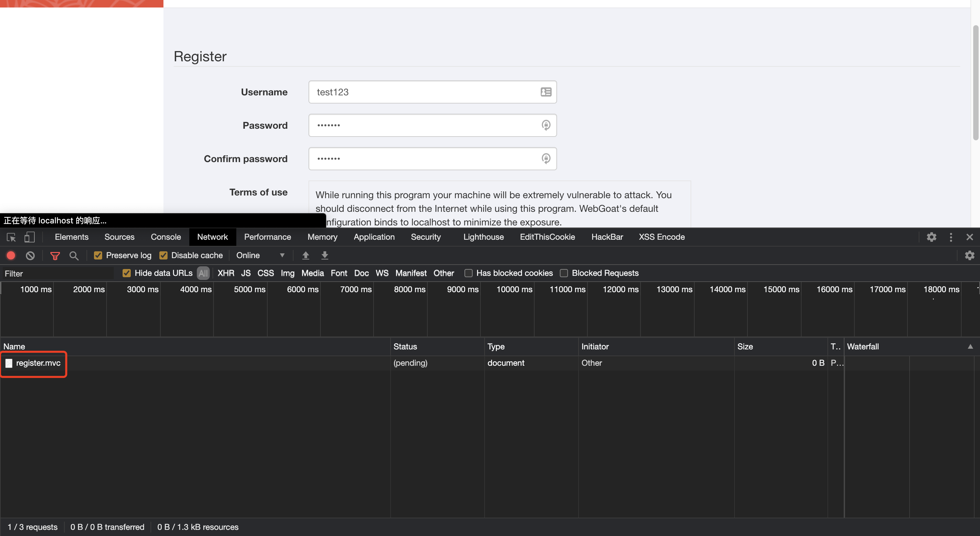This screenshot has width=980, height=536.
Task: Select the register.mvc request row
Action: (x=38, y=363)
